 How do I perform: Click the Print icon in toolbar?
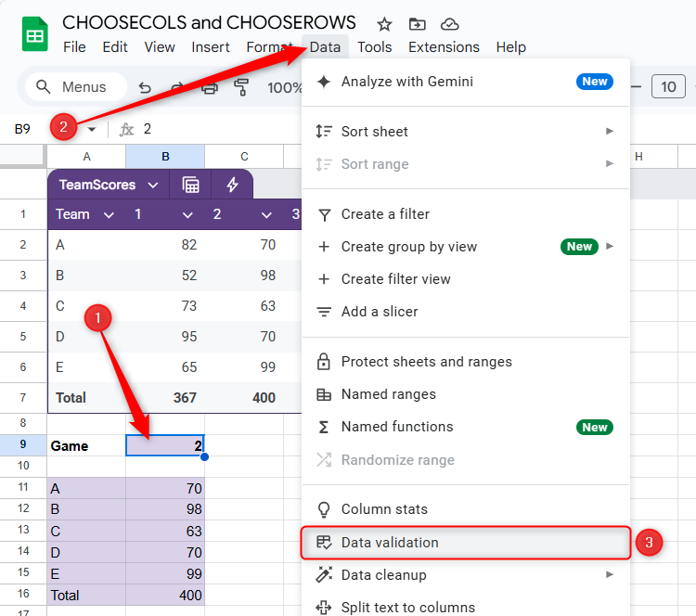click(x=210, y=88)
